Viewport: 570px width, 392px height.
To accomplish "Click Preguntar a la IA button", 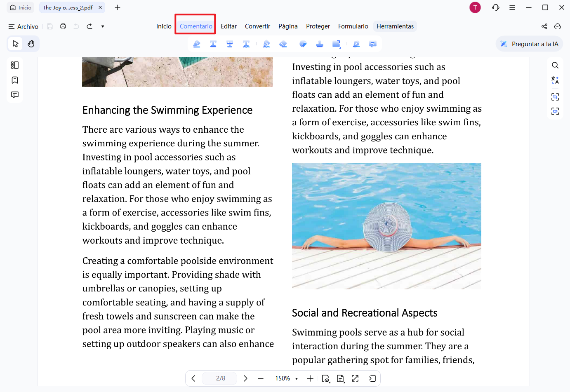I will point(529,44).
